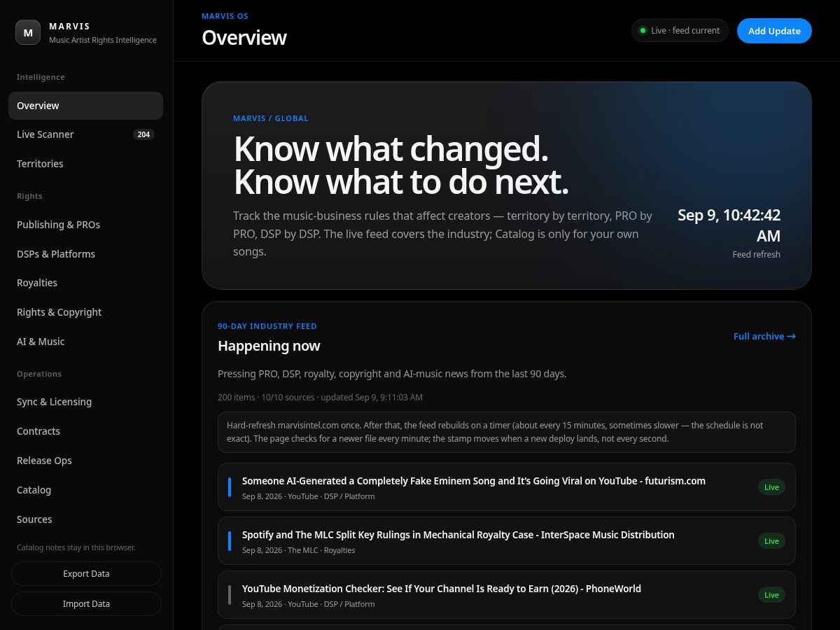The image size is (840, 630).
Task: Click the 204 badge on Live Scanner
Action: click(x=143, y=134)
